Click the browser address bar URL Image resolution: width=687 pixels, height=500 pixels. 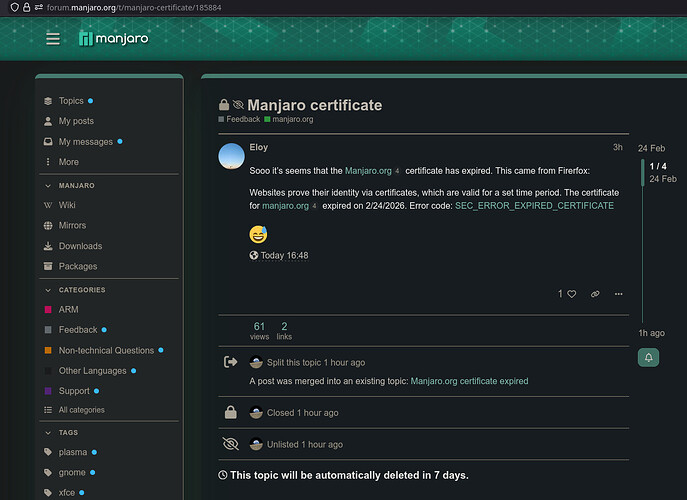point(130,7)
